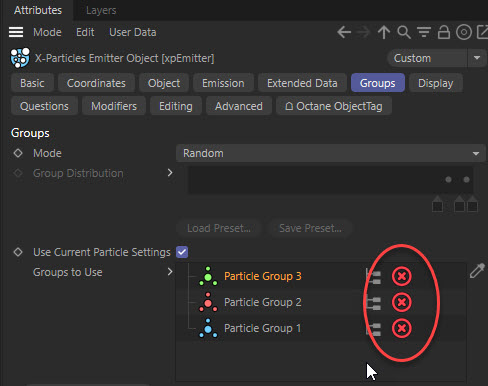Switch to the Basic tab

coord(32,83)
